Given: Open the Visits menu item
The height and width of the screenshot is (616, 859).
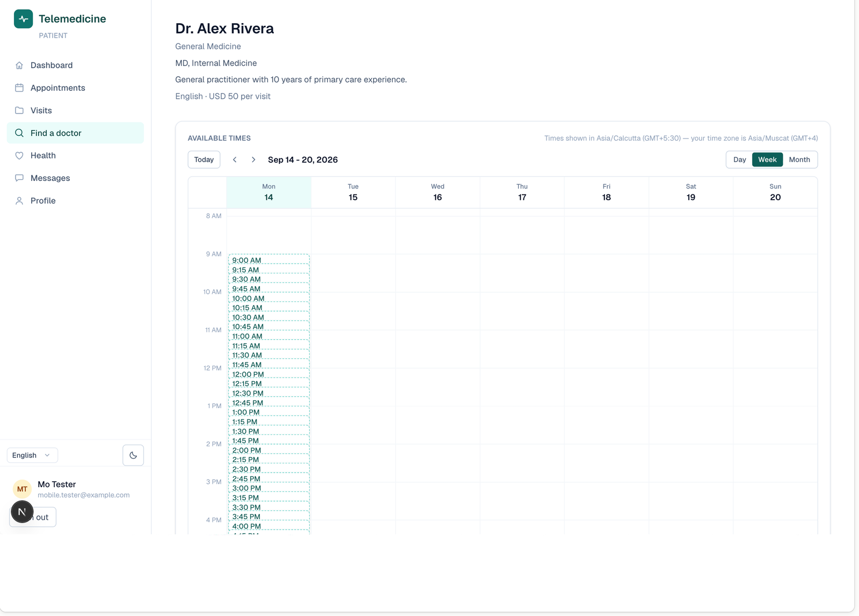Looking at the screenshot, I should tap(75, 110).
